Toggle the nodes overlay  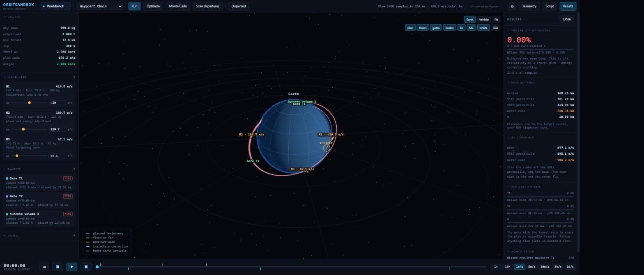(449, 27)
